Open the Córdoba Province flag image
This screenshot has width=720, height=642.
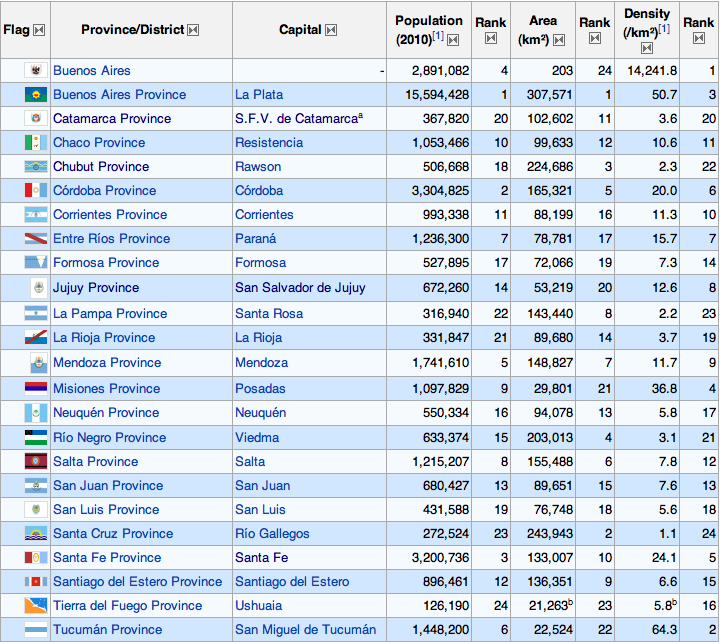pos(36,191)
